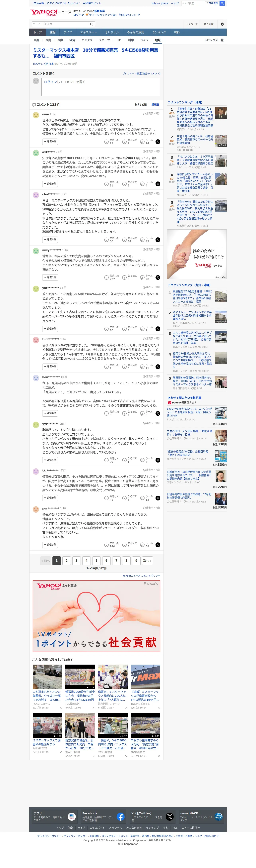This screenshot has width=256, height=868.
Task: Open the settings gear icon in header
Action: [x=222, y=24]
